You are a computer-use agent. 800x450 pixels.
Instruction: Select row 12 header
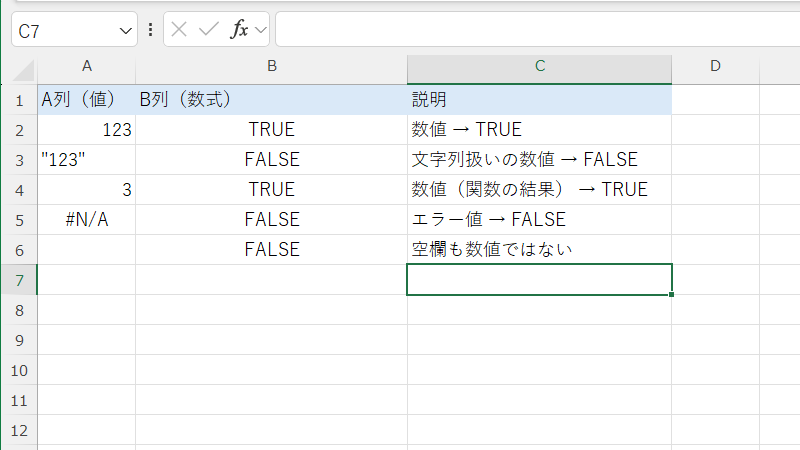[18, 430]
